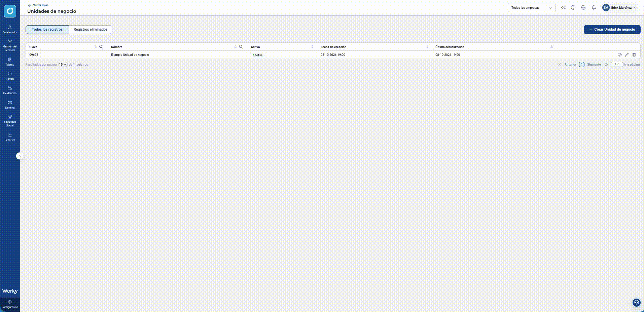This screenshot has width=644, height=312.
Task: Open the Reportes sidebar icon
Action: (x=10, y=137)
